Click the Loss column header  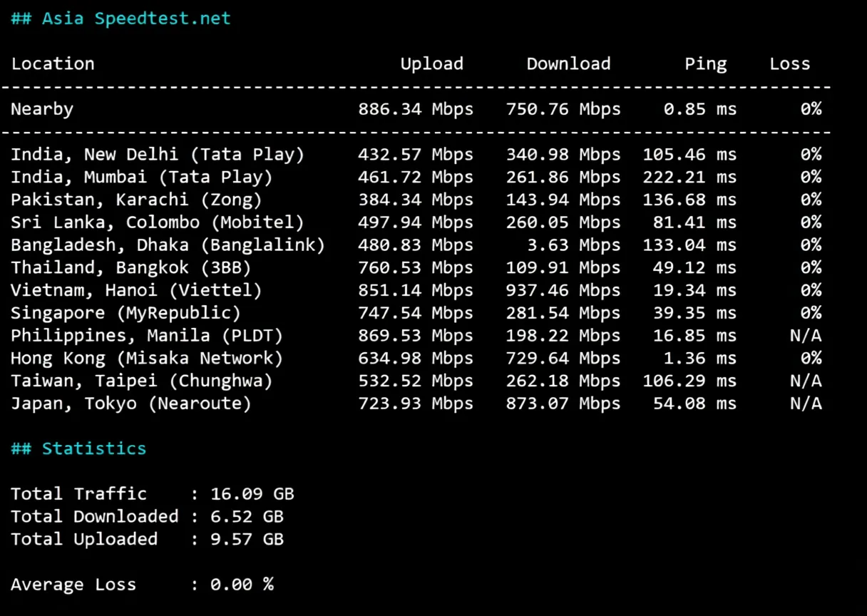789,63
